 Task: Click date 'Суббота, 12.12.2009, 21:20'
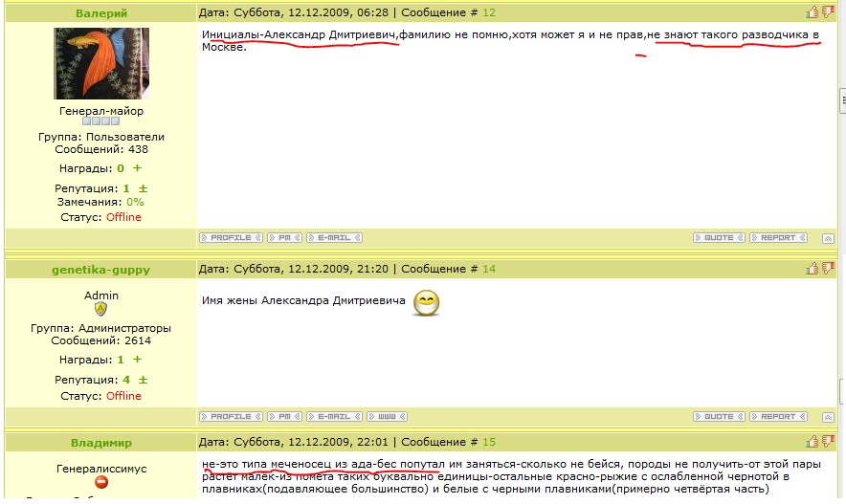click(311, 269)
